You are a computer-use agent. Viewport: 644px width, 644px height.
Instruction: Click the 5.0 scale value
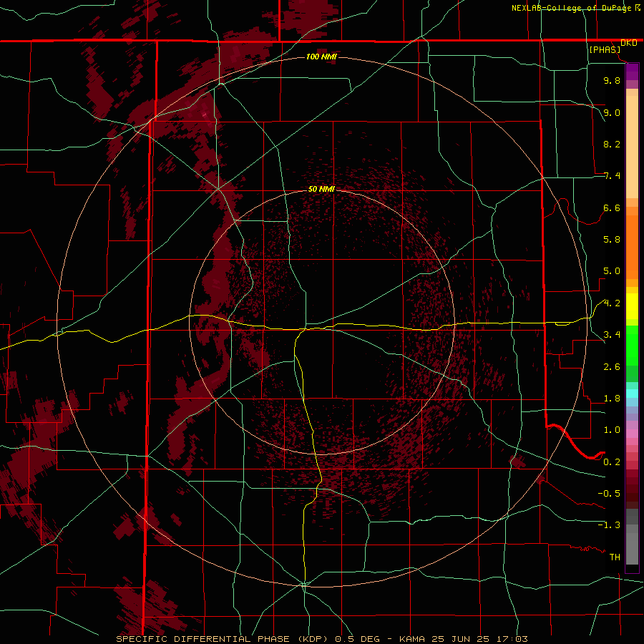[612, 271]
